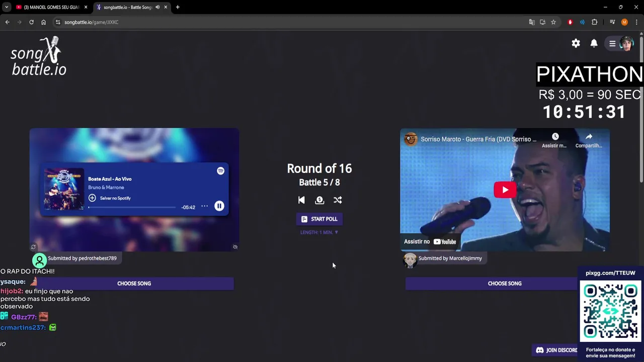Go back in the browser
Viewport: 644px width, 362px height.
[7, 22]
